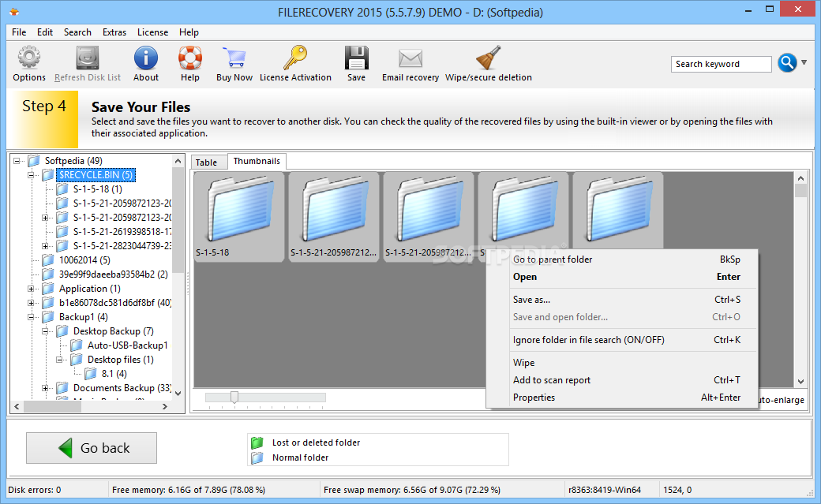Click the Normal folder legend icon
Screen dimensions: 821x504
pos(257,458)
